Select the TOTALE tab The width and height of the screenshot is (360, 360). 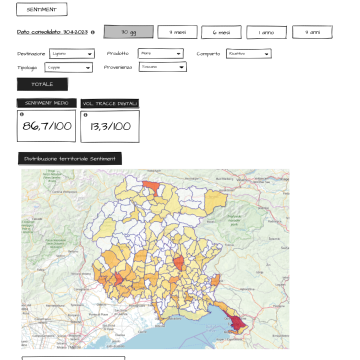tap(42, 84)
